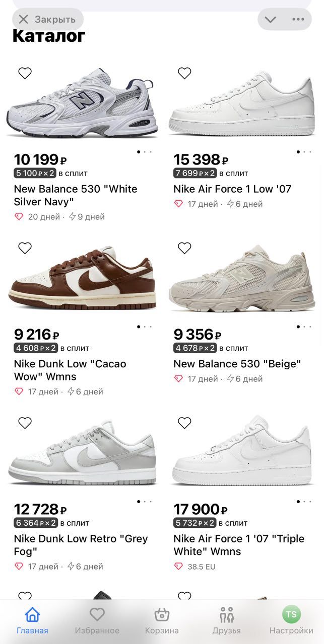Open the New Balance 530 Beige title
Viewport: 324px width, 644px height.
coord(237,364)
